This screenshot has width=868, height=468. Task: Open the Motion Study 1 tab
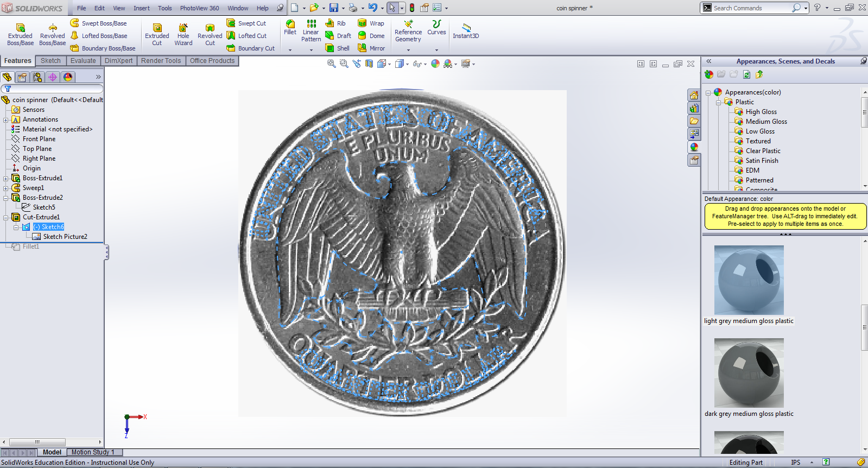(x=93, y=452)
